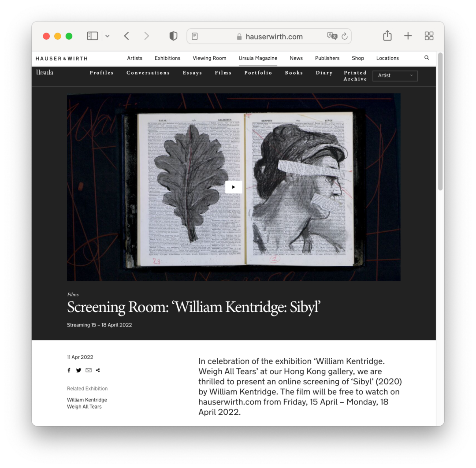476x468 pixels.
Task: Open the site search icon
Action: coord(427,58)
